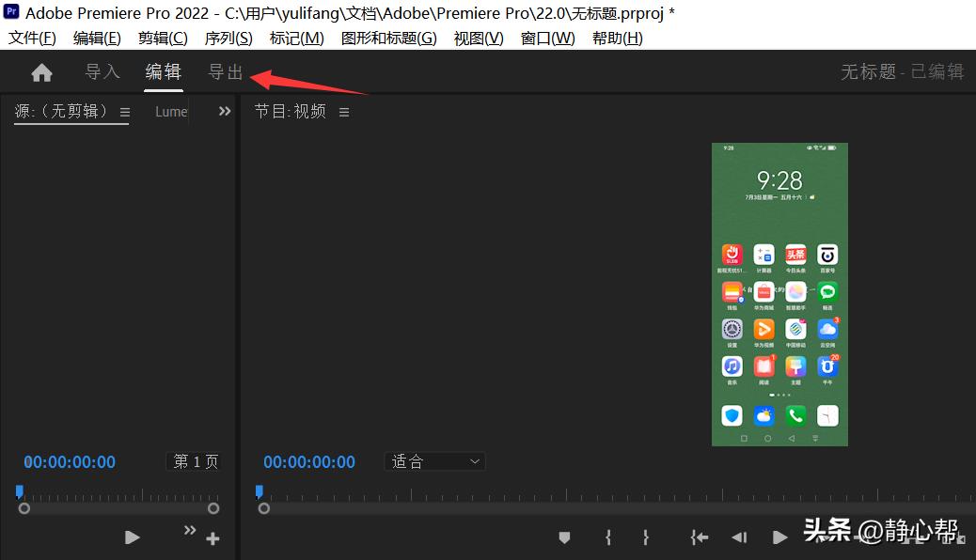
Task: Open the 序列(S) menu
Action: (228, 39)
